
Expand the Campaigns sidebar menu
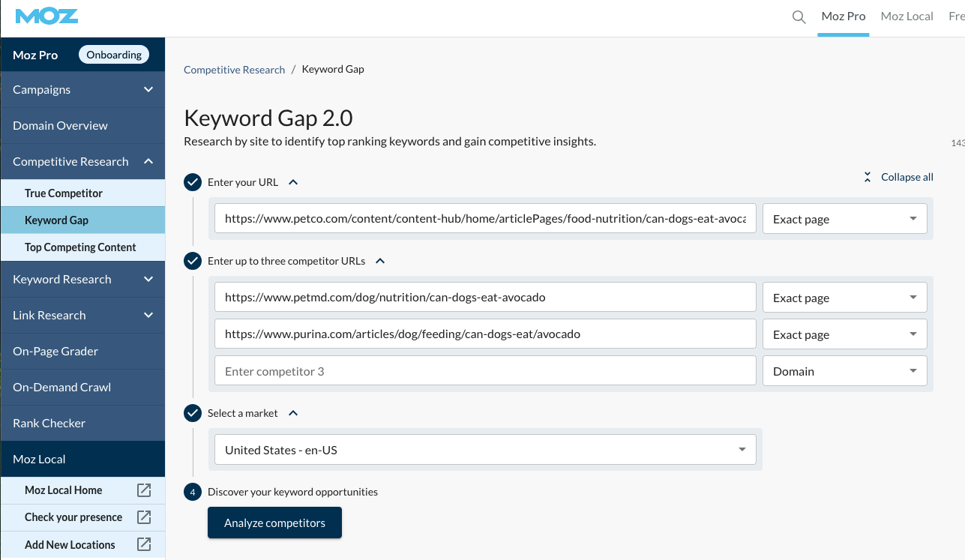(148, 89)
